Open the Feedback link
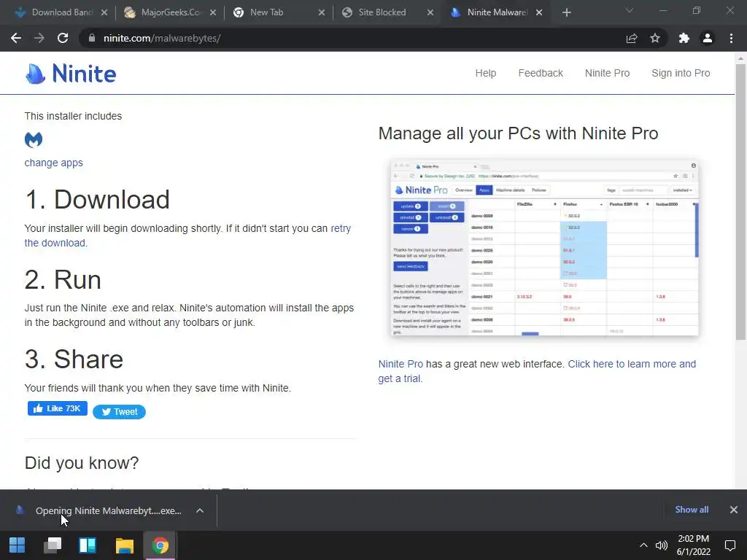Screen dimensions: 747x560 (x=541, y=73)
